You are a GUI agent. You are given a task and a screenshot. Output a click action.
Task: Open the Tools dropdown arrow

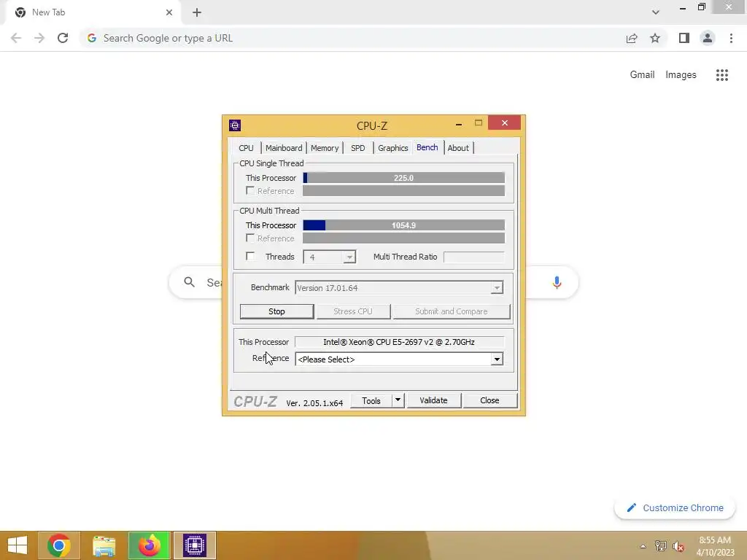click(398, 400)
